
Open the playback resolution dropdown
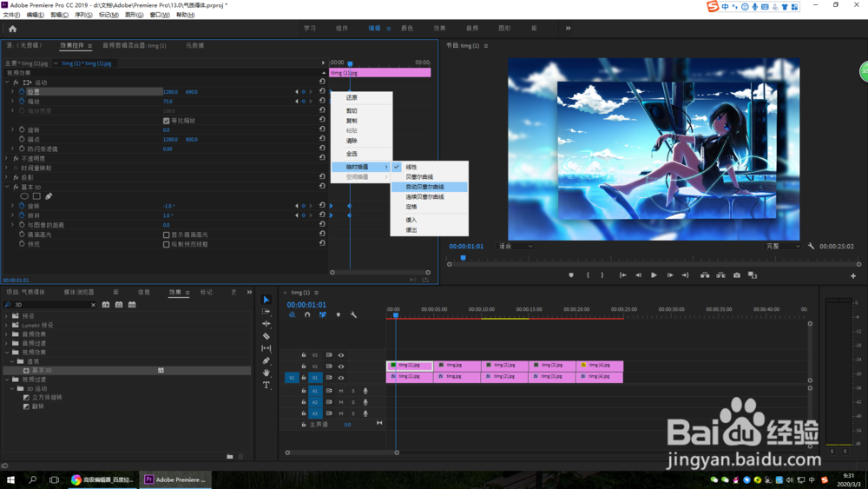pos(782,246)
